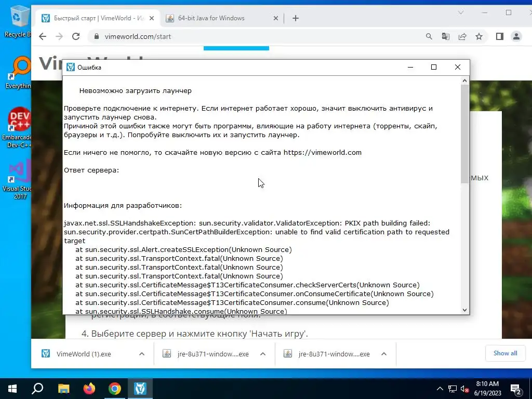Click the translate page icon

[445, 37]
